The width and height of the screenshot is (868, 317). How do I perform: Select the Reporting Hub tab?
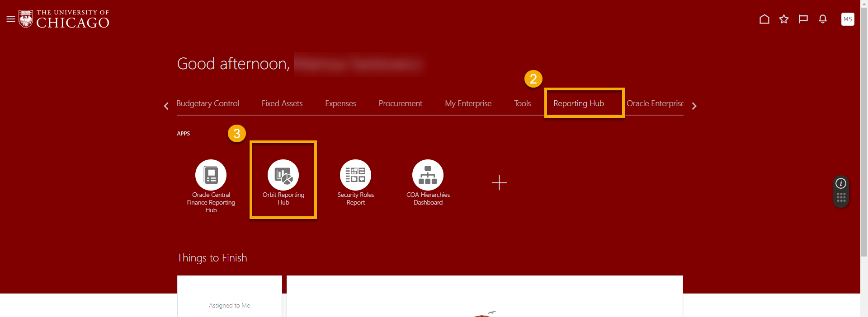point(579,103)
